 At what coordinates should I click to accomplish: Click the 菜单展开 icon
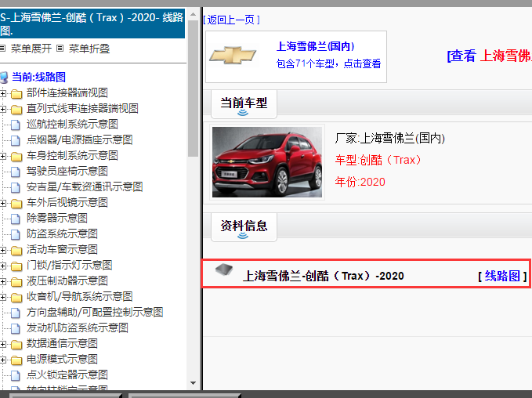(2, 49)
